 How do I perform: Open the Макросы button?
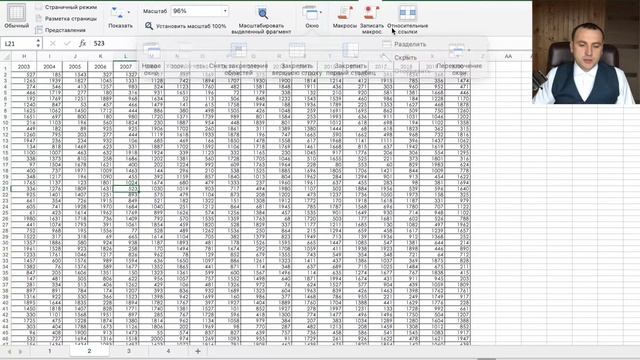coord(344,18)
